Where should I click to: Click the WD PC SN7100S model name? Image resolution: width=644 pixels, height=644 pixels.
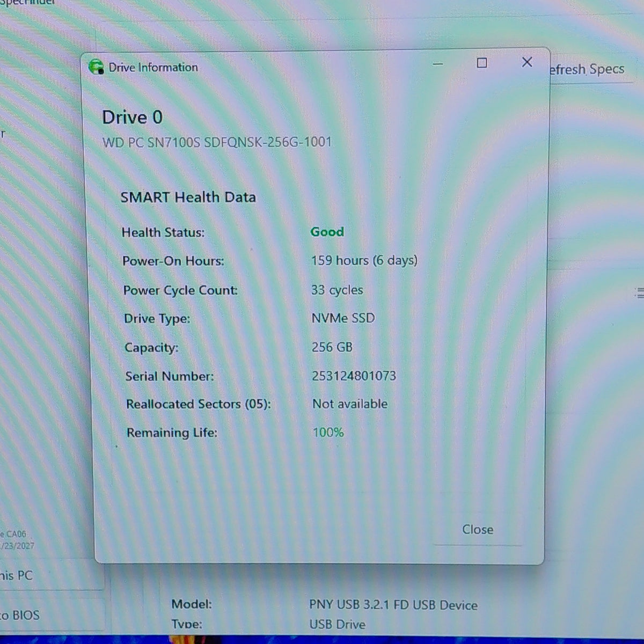tap(217, 142)
